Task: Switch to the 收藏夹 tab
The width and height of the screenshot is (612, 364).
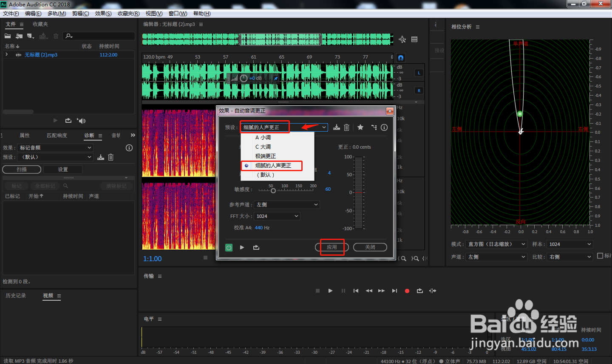Action: click(x=40, y=24)
